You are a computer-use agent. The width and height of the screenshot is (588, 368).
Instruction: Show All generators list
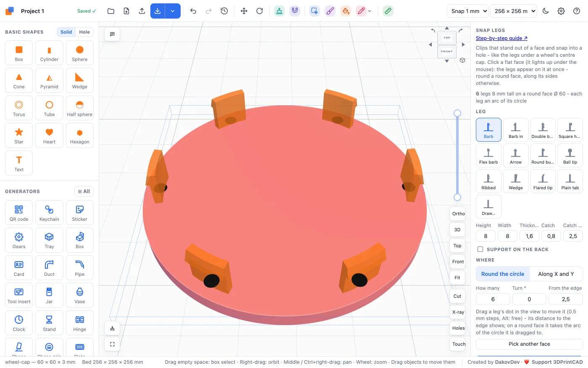coord(84,191)
